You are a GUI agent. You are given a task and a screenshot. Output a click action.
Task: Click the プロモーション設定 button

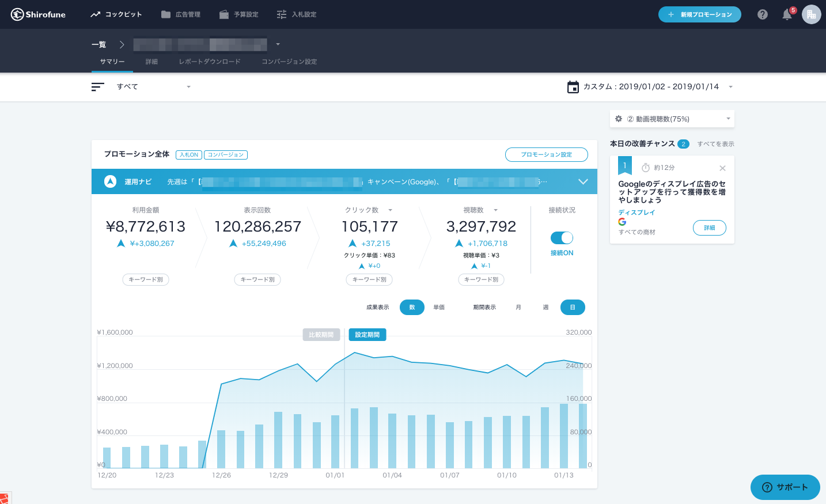coord(546,154)
